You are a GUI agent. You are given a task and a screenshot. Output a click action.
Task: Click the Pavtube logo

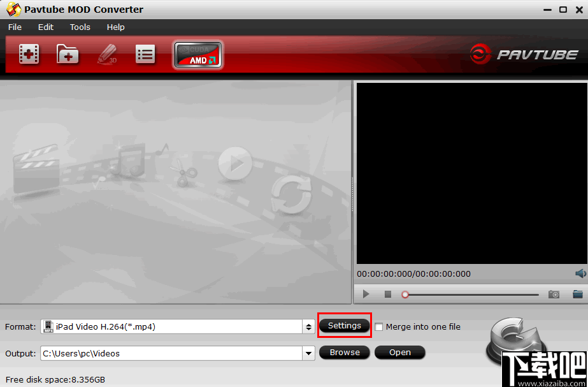[524, 54]
